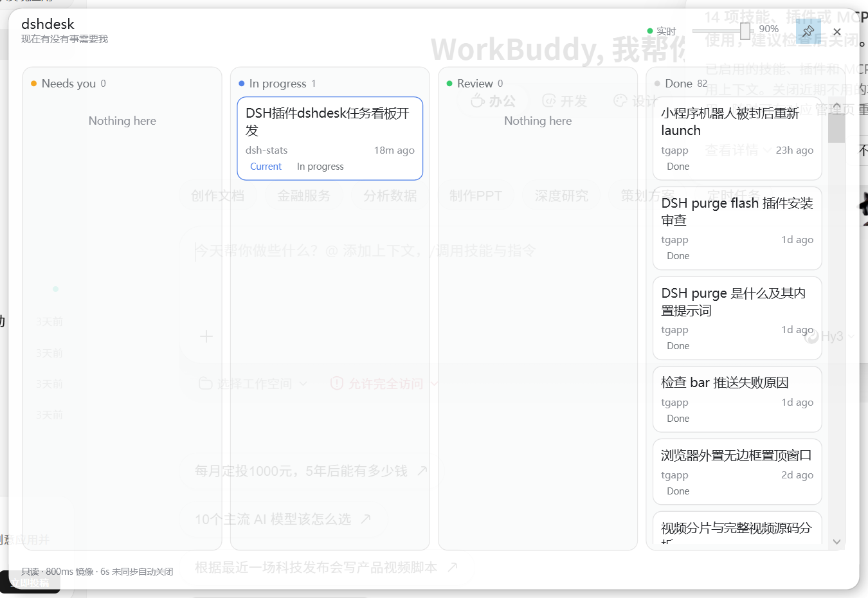The width and height of the screenshot is (868, 598).
Task: Select the 金融服务 chip in WorkBuddy
Action: tap(303, 195)
